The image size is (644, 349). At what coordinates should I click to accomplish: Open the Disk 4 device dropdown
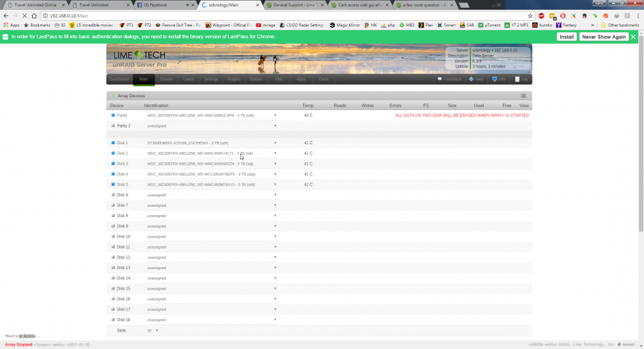point(211,174)
